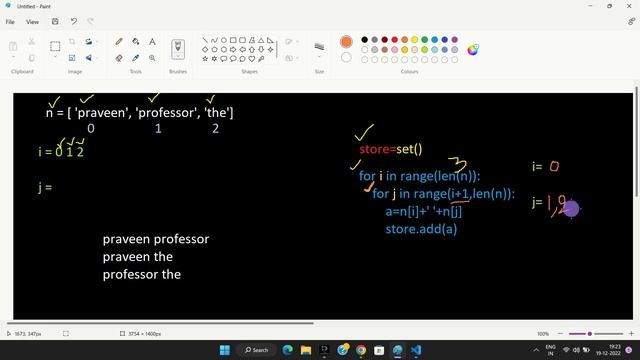Open the View menu

pyautogui.click(x=32, y=22)
